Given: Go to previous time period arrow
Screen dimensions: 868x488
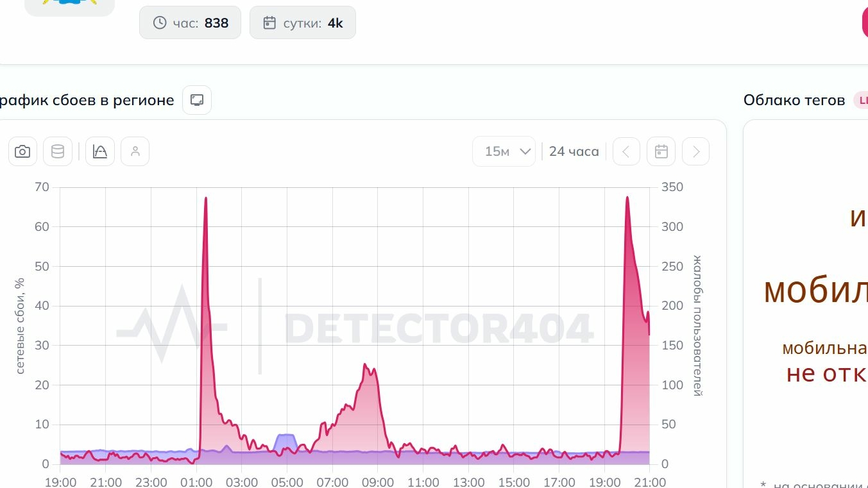Looking at the screenshot, I should pos(627,152).
